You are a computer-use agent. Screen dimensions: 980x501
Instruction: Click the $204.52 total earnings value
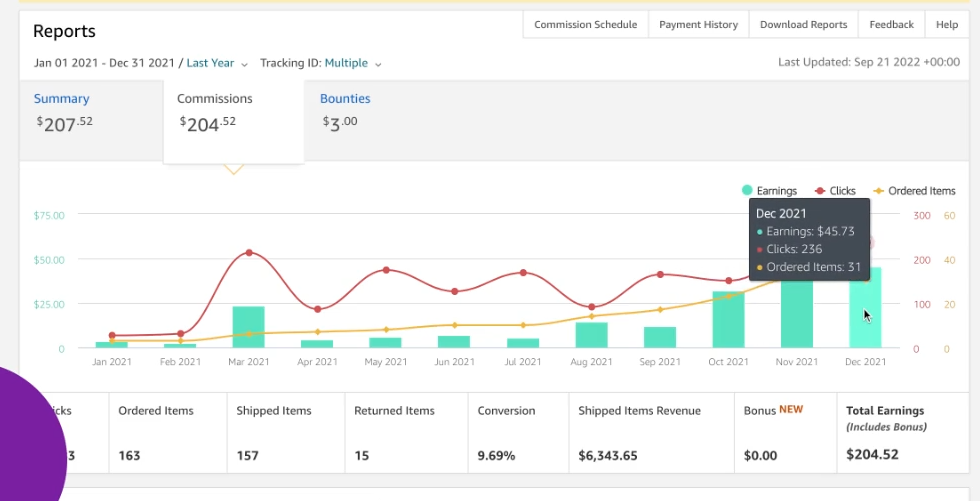pyautogui.click(x=872, y=454)
